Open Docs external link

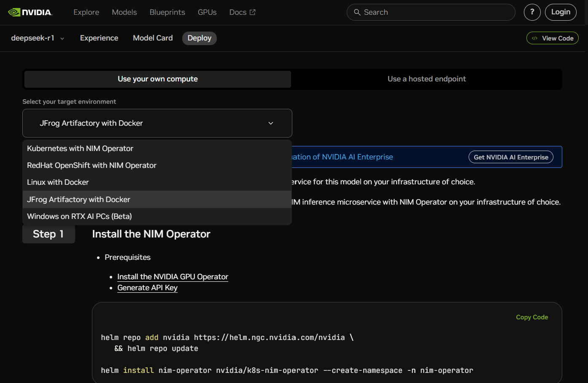242,12
